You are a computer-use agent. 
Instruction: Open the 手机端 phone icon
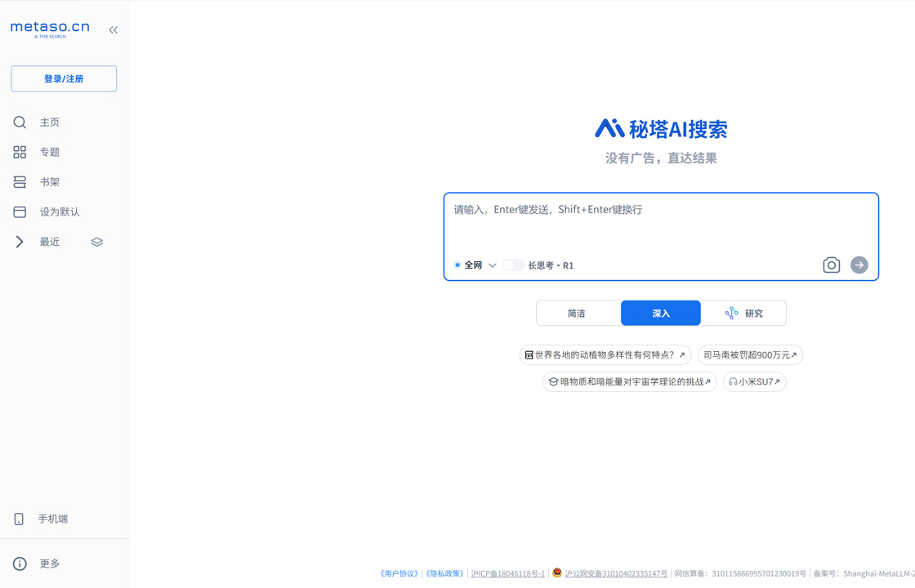19,519
